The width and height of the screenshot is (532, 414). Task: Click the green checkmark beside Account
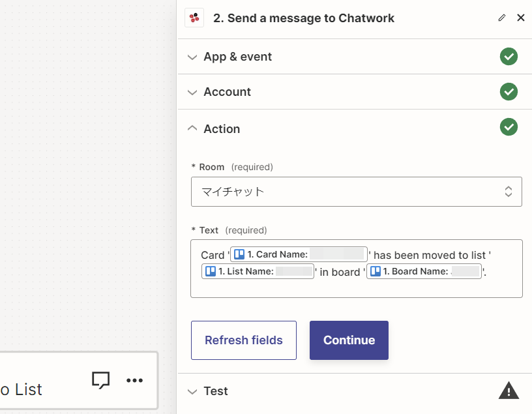(x=509, y=92)
